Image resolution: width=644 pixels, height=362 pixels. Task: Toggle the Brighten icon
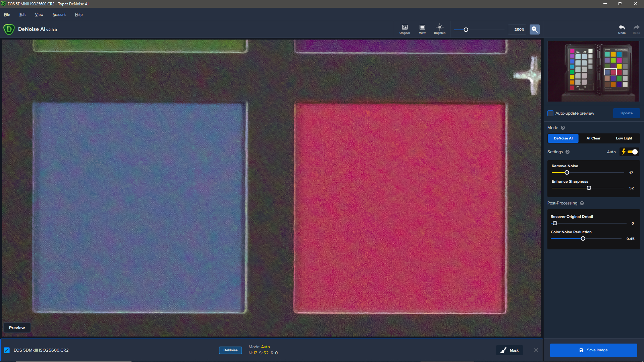tap(439, 29)
